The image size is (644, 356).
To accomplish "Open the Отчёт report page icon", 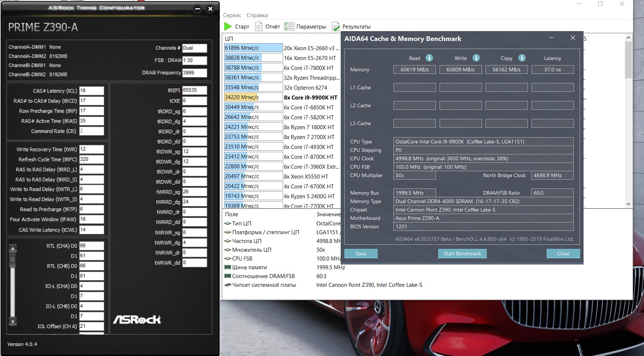I will pos(259,26).
